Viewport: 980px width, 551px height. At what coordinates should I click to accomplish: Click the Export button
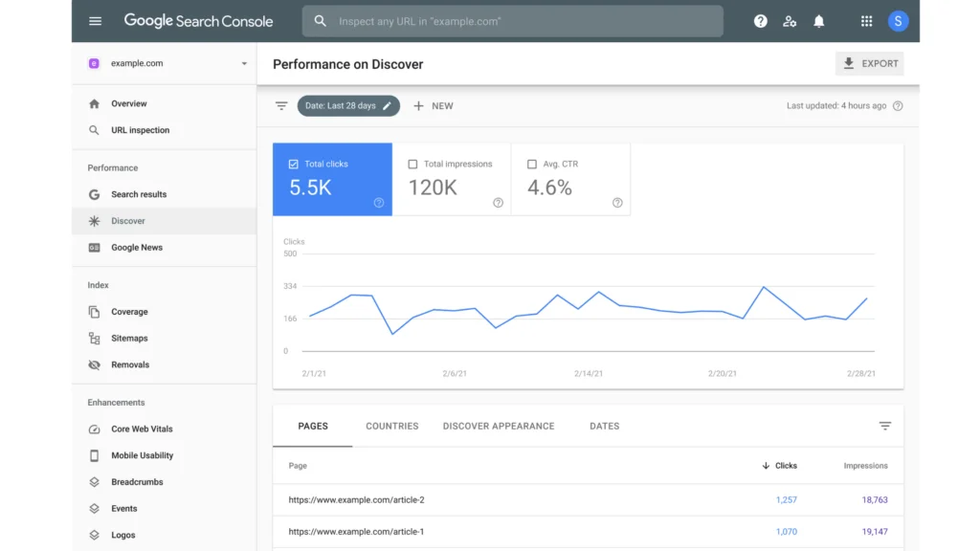(x=869, y=64)
